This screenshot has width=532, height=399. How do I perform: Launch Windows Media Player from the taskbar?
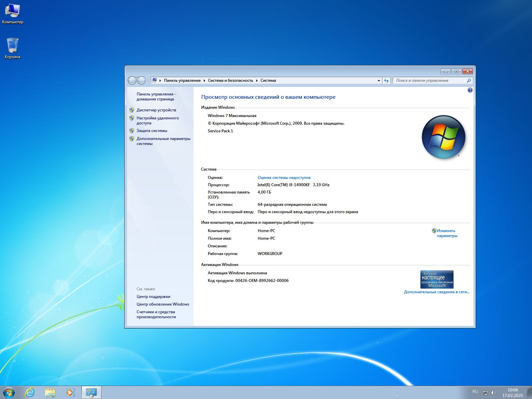(70, 393)
